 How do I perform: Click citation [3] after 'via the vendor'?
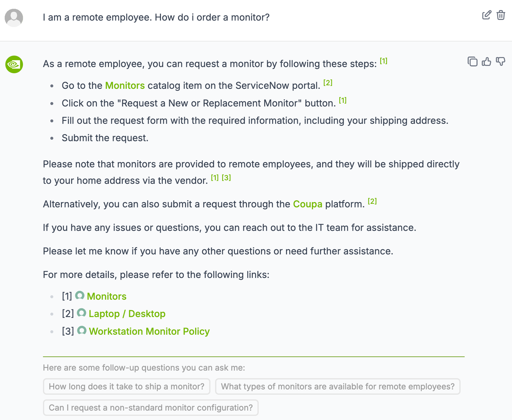226,178
